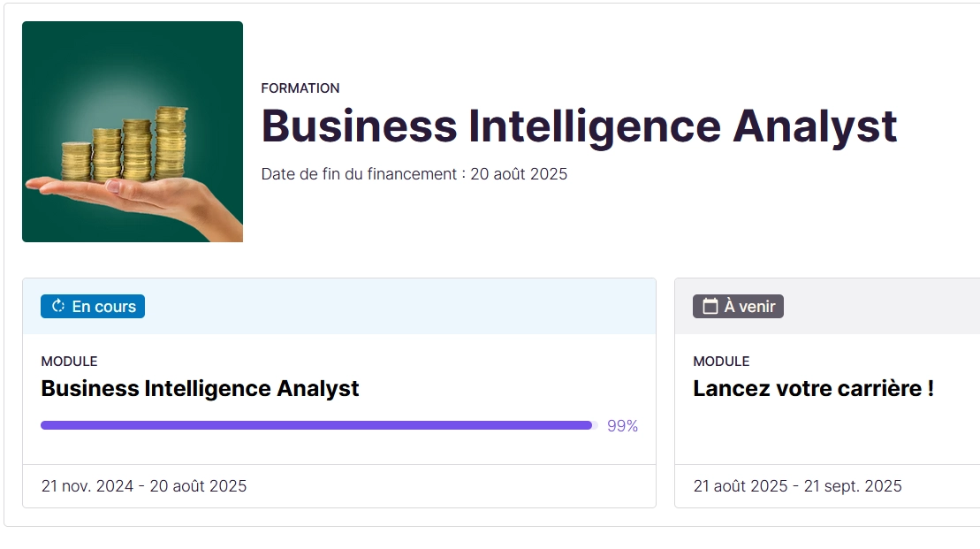980x549 pixels.
Task: Click the financing end date text
Action: [x=414, y=174]
